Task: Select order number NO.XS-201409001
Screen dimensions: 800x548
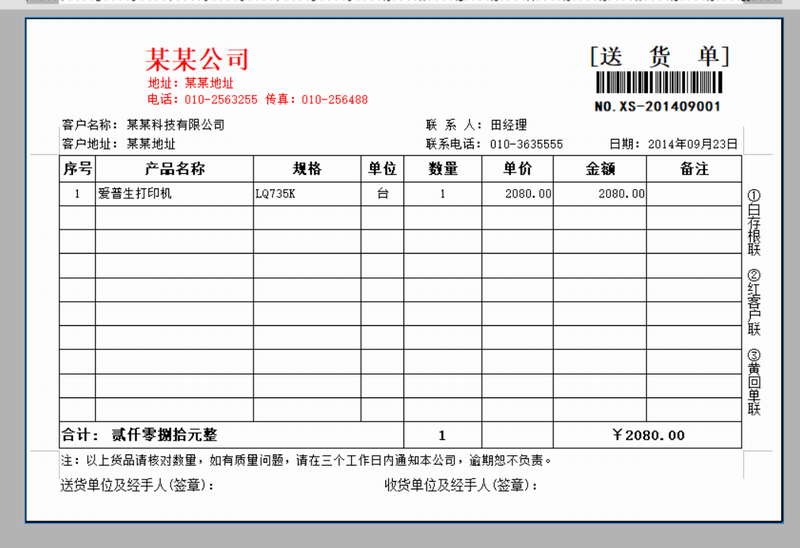Action: [659, 106]
